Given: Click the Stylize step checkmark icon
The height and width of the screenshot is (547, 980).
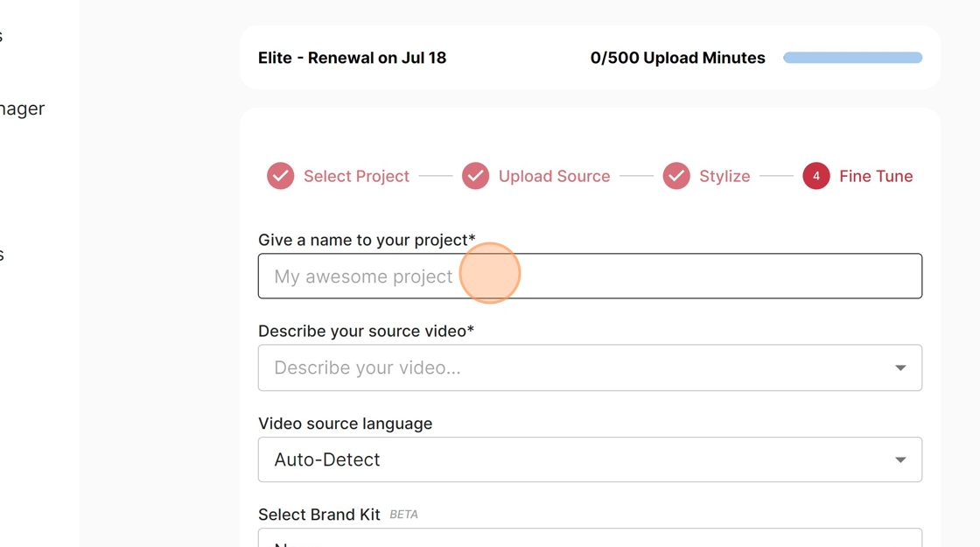Looking at the screenshot, I should [x=676, y=176].
